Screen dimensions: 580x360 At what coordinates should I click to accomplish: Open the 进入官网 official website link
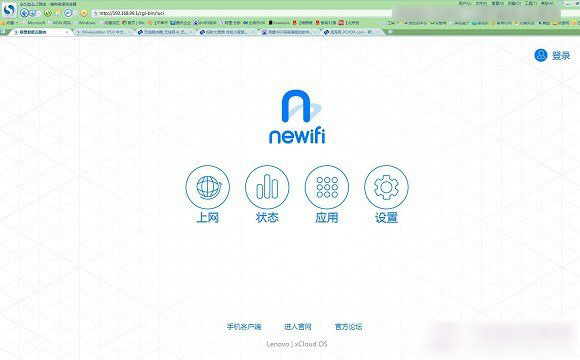pos(298,327)
